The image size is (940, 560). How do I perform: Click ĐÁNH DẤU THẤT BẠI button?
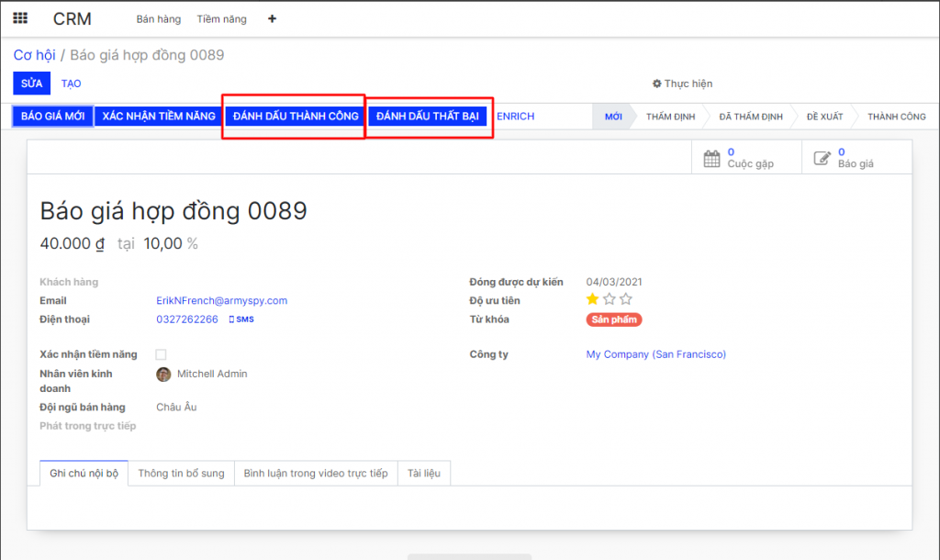point(428,117)
